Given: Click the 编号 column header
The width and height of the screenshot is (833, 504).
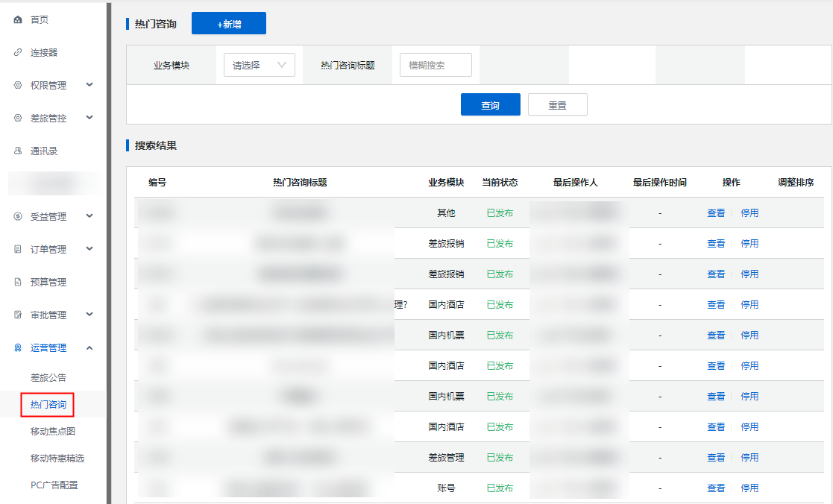Looking at the screenshot, I should click(x=157, y=182).
